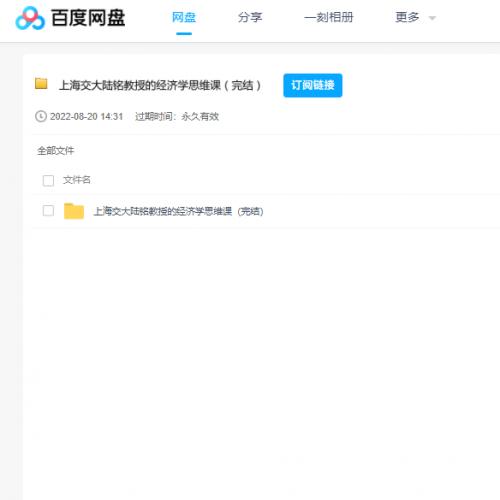500x500 pixels.
Task: Expand the 更多 dropdown menu
Action: point(415,17)
